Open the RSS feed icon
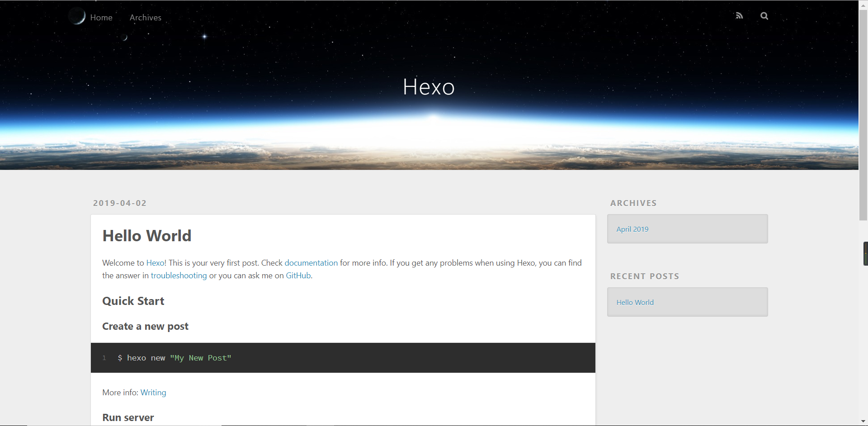The width and height of the screenshot is (868, 426). coord(739,16)
